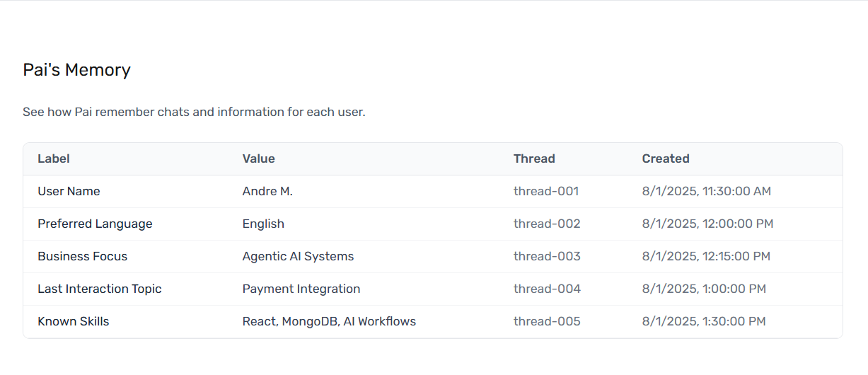Open thread-003 entry
868x375 pixels.
coord(547,256)
